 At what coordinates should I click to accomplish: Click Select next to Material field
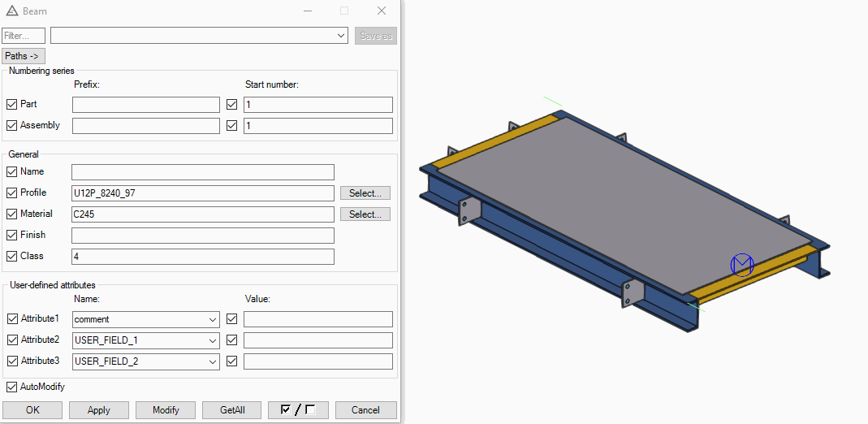pyautogui.click(x=365, y=214)
